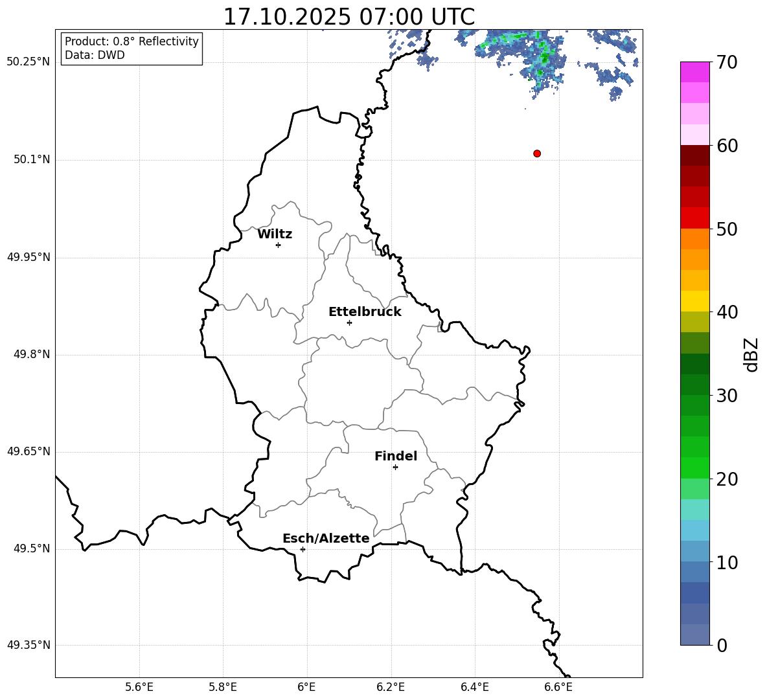Click the light blue colorbar segment above 10

click(695, 551)
